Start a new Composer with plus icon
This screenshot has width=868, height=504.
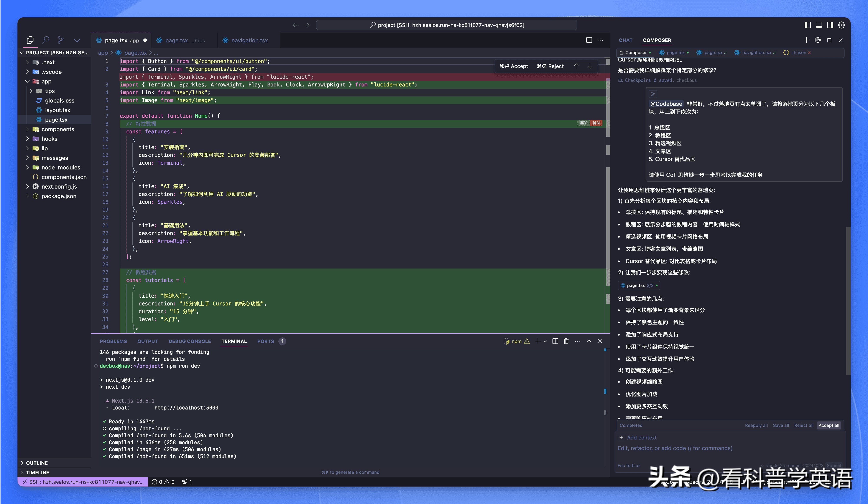point(806,40)
